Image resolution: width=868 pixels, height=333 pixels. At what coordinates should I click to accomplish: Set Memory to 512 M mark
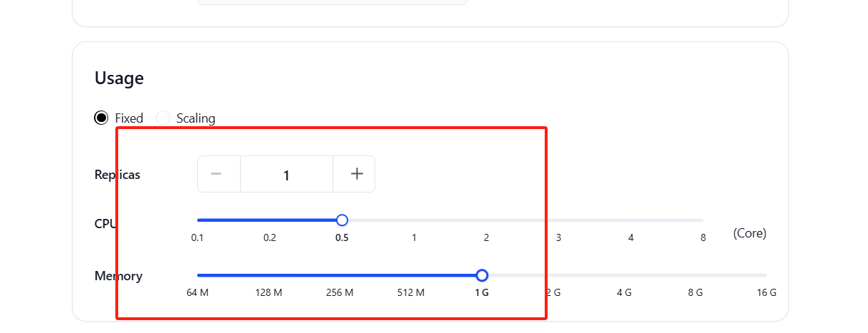pos(411,275)
